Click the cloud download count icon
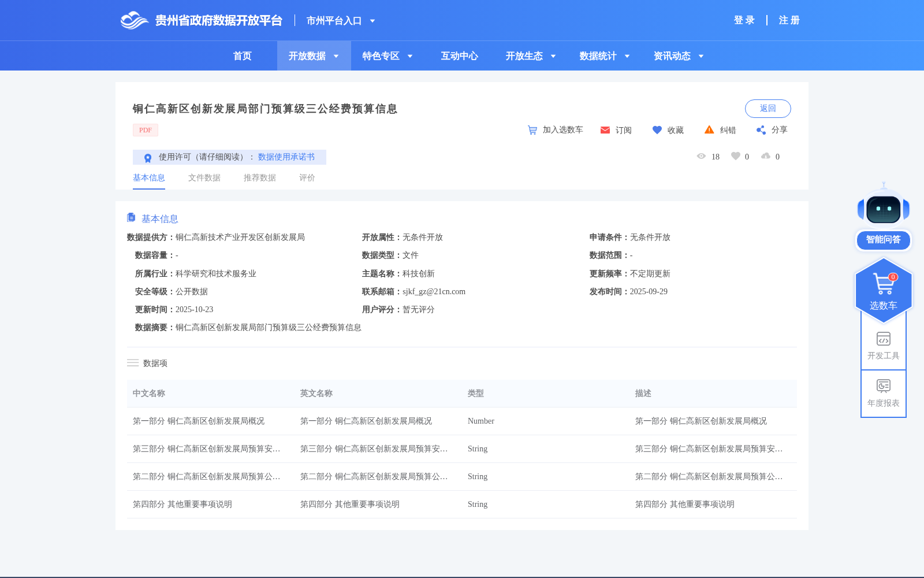Image resolution: width=924 pixels, height=578 pixels. (766, 156)
